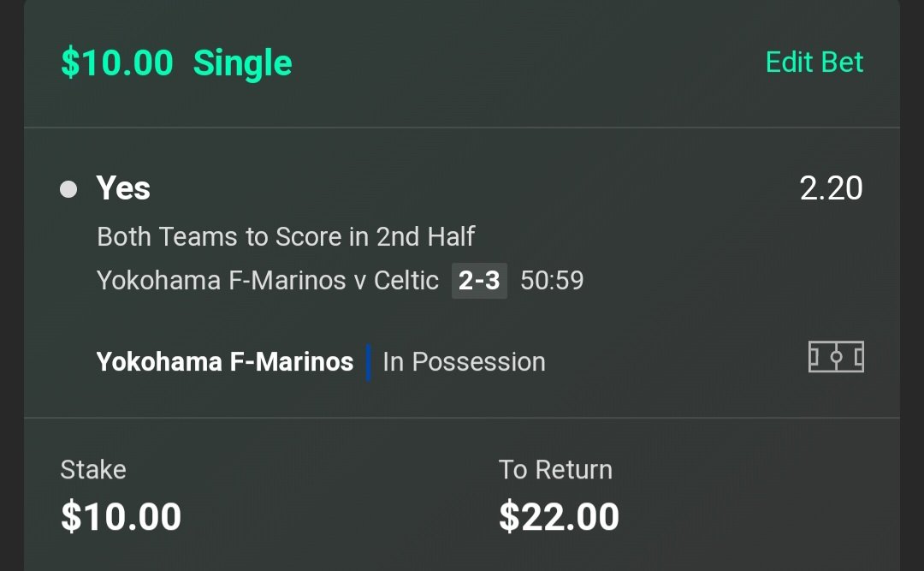This screenshot has width=924, height=571.
Task: Tap the $22.00 return amount
Action: tap(559, 517)
